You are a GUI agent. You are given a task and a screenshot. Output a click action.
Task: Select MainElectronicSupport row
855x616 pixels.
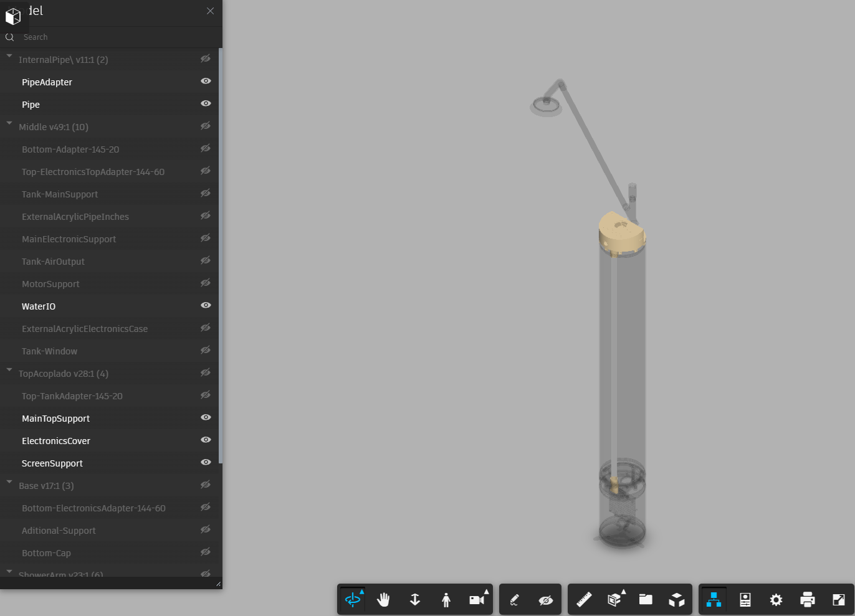click(109, 239)
